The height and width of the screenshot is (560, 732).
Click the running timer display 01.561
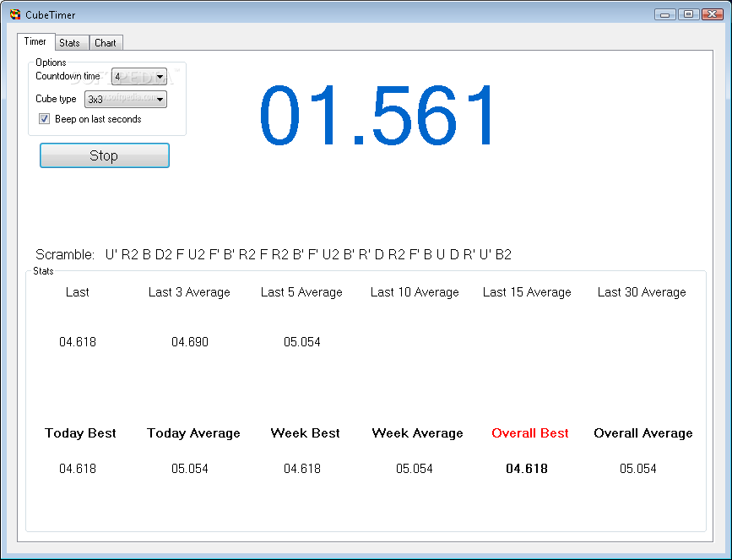pyautogui.click(x=377, y=116)
